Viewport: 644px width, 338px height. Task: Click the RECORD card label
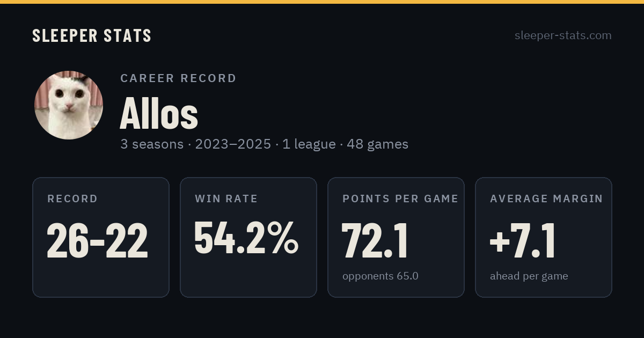click(72, 199)
